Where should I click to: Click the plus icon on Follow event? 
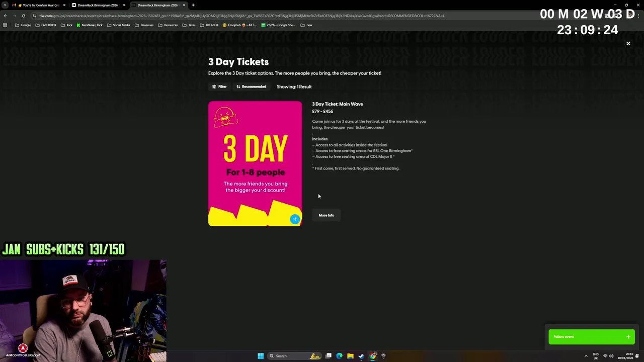[628, 337]
